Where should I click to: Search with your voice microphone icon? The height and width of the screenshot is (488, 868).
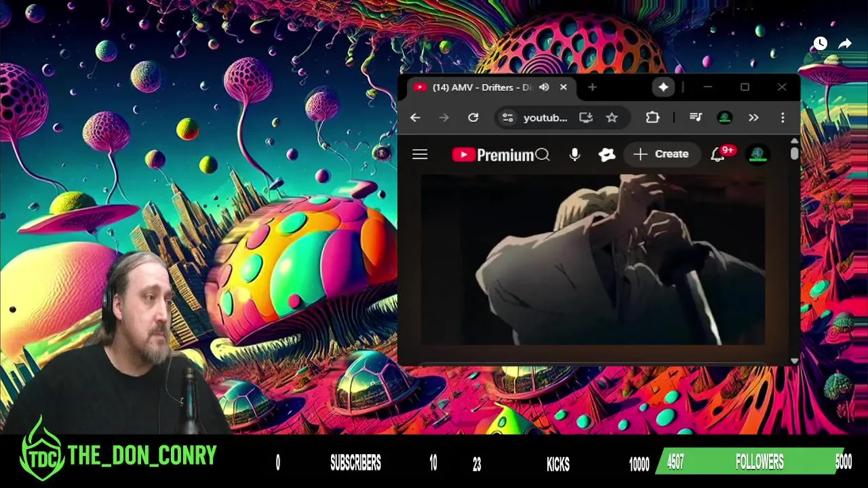[574, 155]
